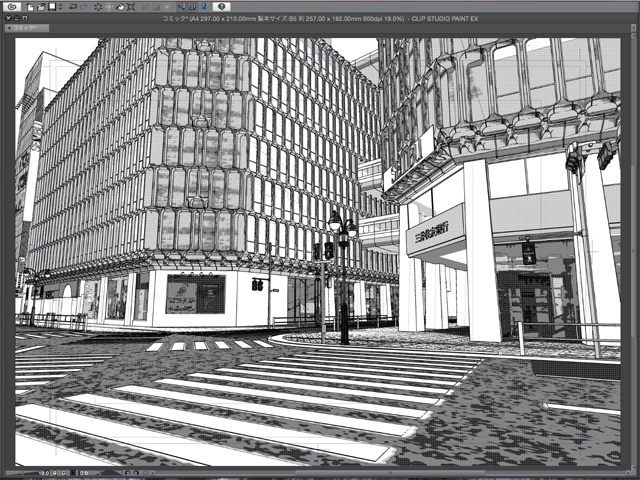Redo the previously undone action
This screenshot has height=480, width=640.
(84, 7)
